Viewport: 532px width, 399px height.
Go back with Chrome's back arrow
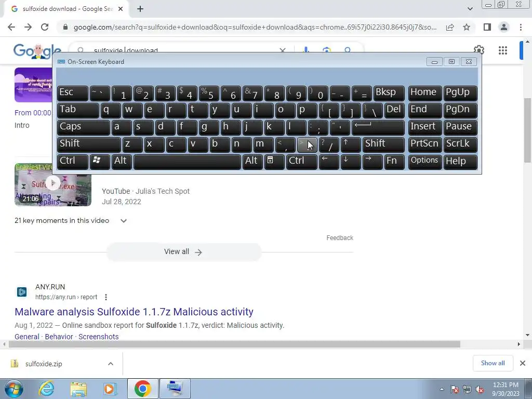coord(11,27)
